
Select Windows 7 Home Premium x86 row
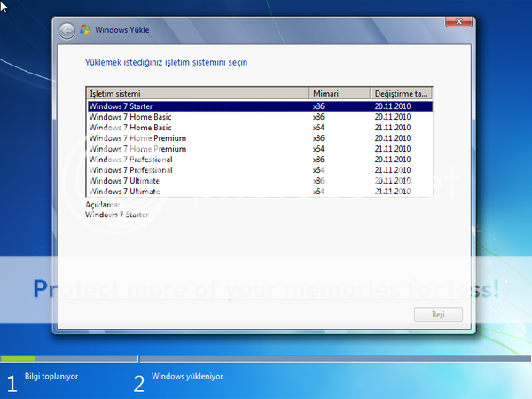(260, 138)
